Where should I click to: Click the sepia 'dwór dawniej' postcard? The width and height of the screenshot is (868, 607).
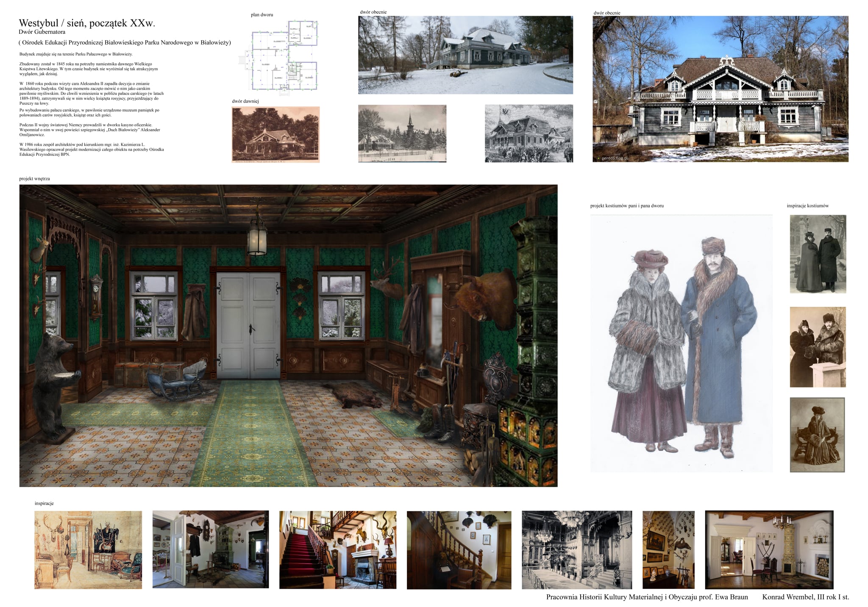click(275, 134)
